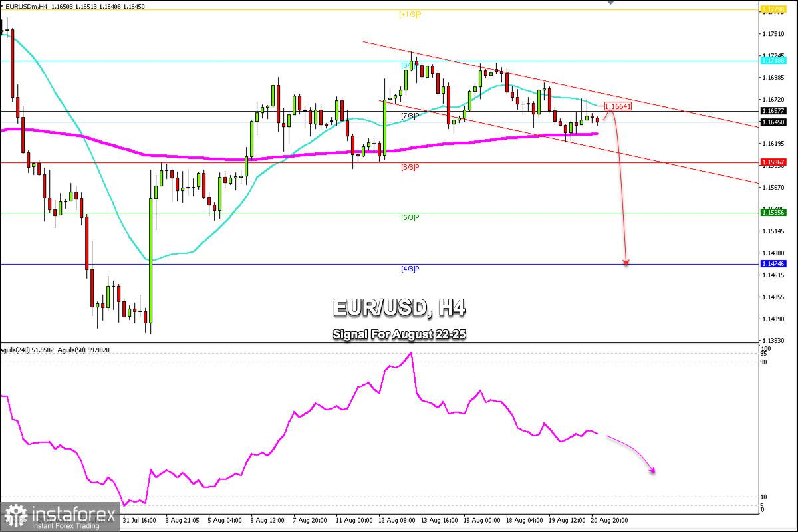Screen dimensions: 798x532
Task: Select the [7/8]P level label
Action: tap(410, 116)
